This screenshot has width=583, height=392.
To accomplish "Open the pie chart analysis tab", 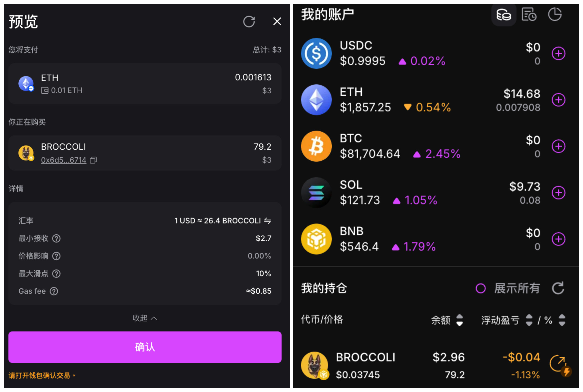I will pyautogui.click(x=555, y=15).
